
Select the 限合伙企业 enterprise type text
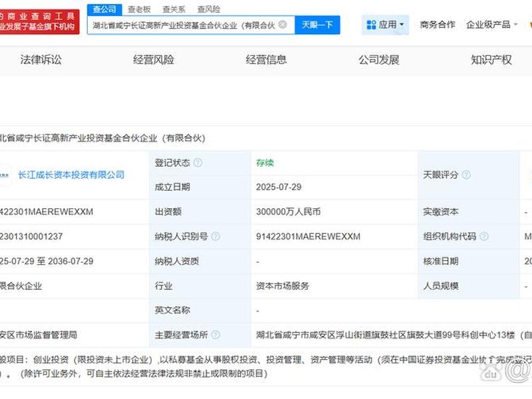point(21,286)
